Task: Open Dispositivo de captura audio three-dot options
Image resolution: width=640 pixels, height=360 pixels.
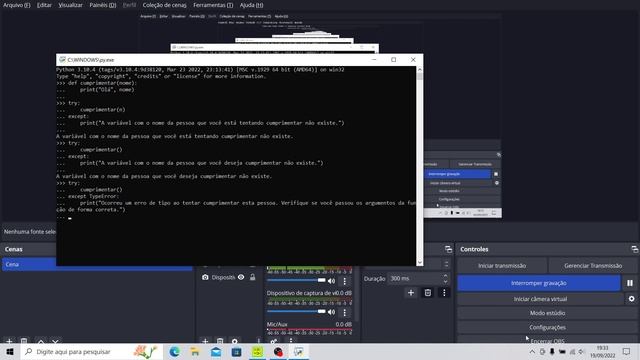Action: [344, 312]
